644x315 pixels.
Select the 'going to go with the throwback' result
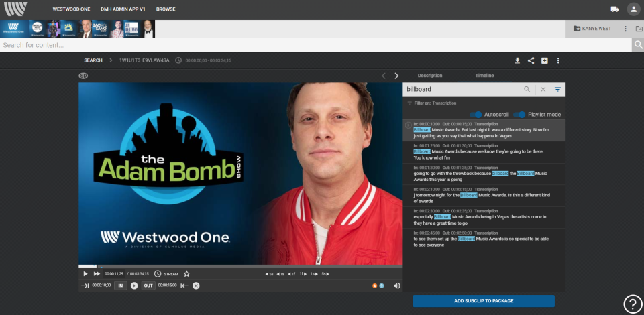click(x=484, y=174)
